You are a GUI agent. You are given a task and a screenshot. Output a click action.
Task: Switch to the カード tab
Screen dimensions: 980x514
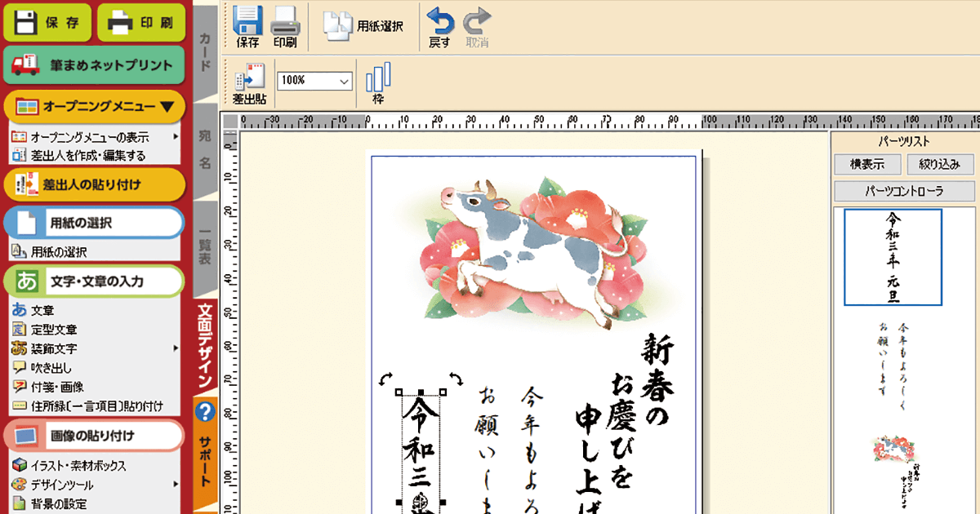pos(205,54)
